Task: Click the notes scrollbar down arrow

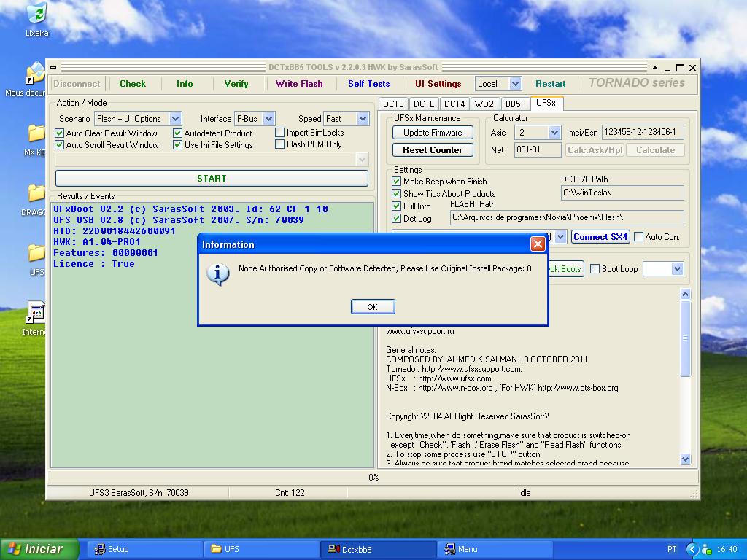Action: (x=685, y=459)
